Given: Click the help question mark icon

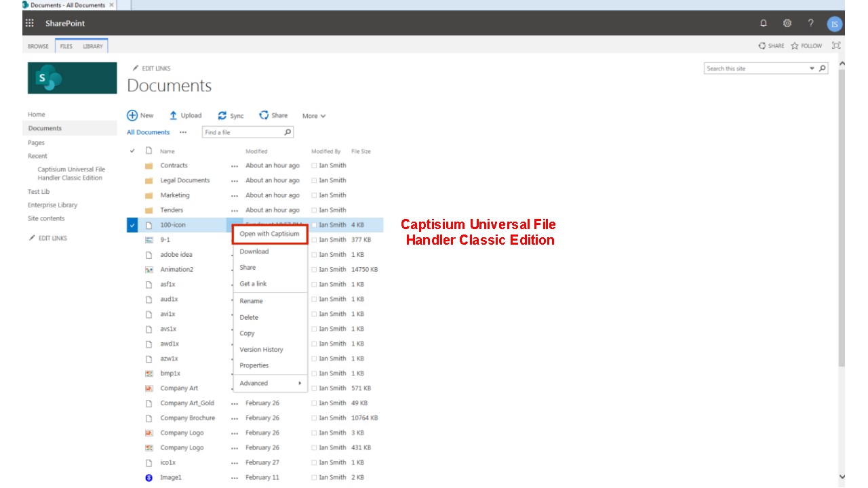Looking at the screenshot, I should tap(810, 23).
